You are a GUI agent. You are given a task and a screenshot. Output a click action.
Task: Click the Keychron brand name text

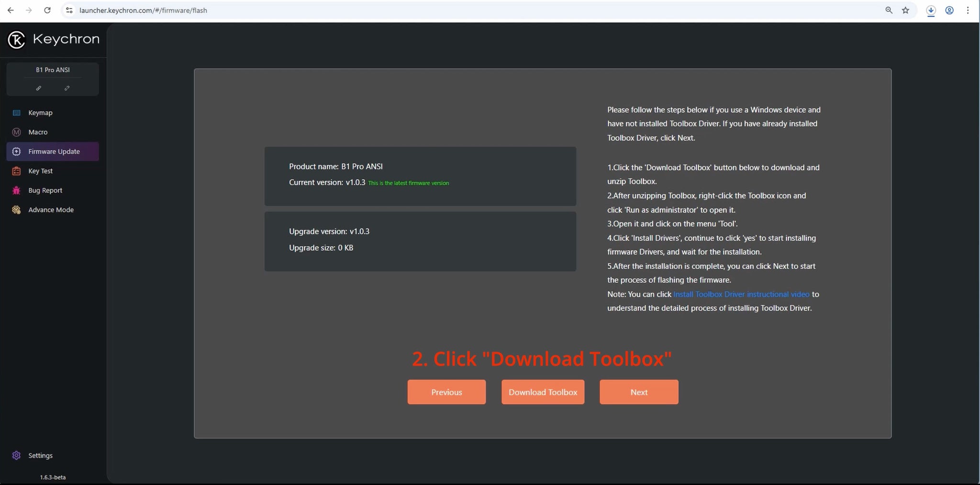(x=66, y=39)
